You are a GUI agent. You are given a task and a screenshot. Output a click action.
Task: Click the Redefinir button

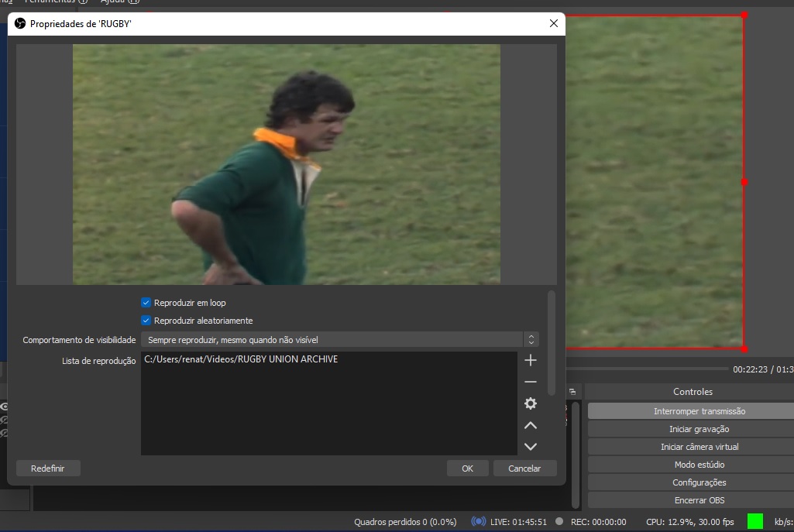click(x=47, y=469)
